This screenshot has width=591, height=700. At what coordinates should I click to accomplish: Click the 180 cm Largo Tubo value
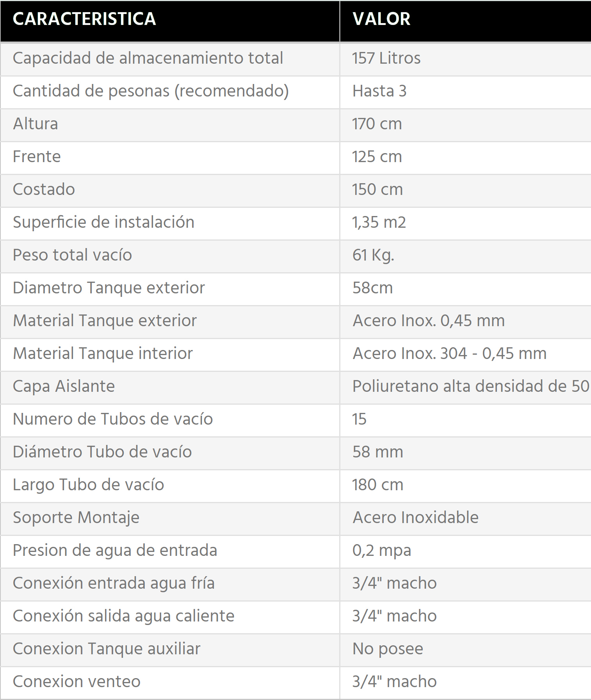[378, 485]
